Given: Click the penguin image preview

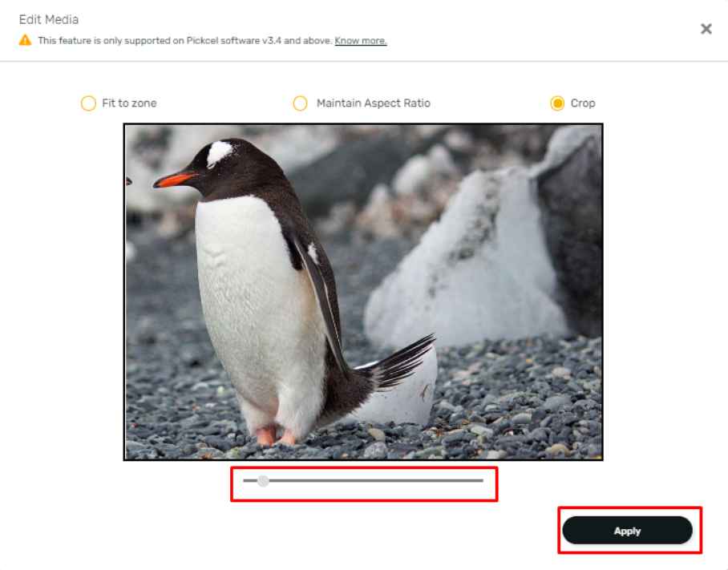Looking at the screenshot, I should pos(363,292).
